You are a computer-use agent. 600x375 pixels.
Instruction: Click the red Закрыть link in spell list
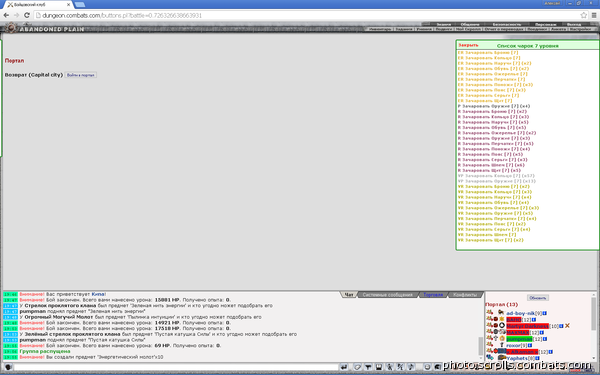[x=468, y=45]
